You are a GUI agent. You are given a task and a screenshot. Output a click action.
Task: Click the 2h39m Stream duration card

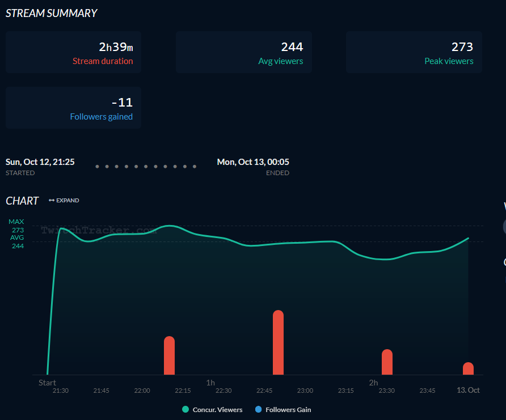(x=73, y=52)
